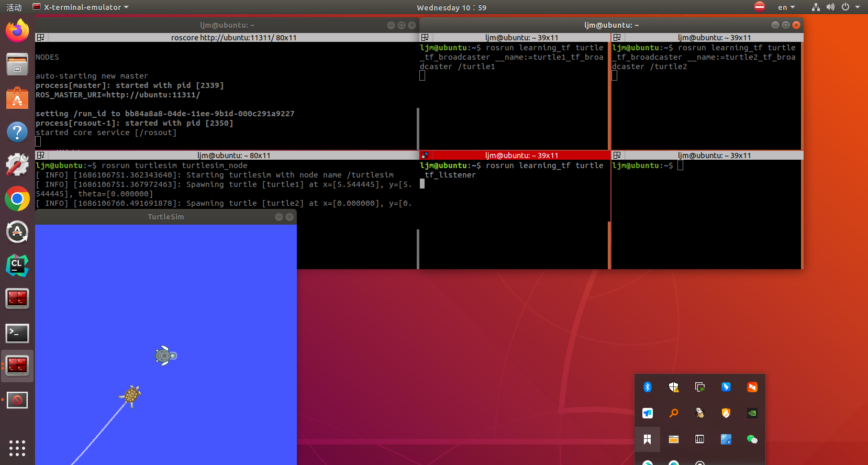Click the active Terminator dock icon
The height and width of the screenshot is (465, 868).
[17, 366]
